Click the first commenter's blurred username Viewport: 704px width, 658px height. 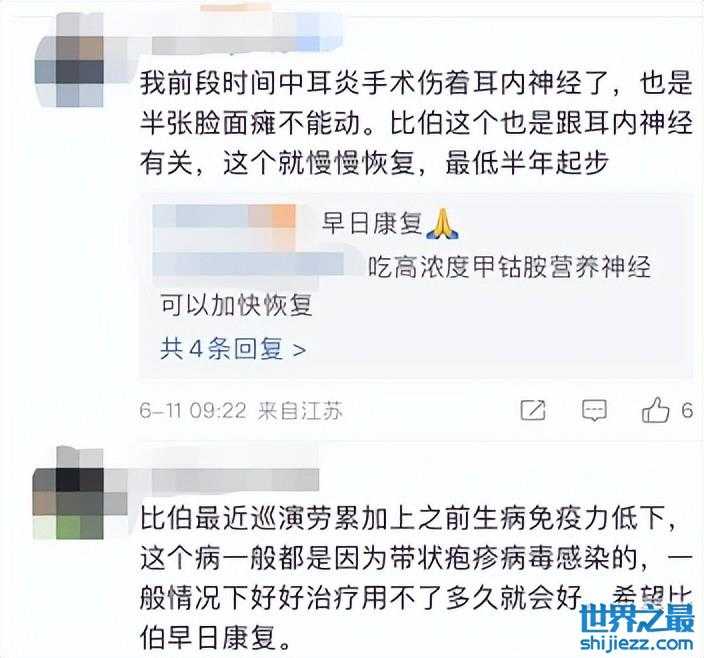pos(237,44)
